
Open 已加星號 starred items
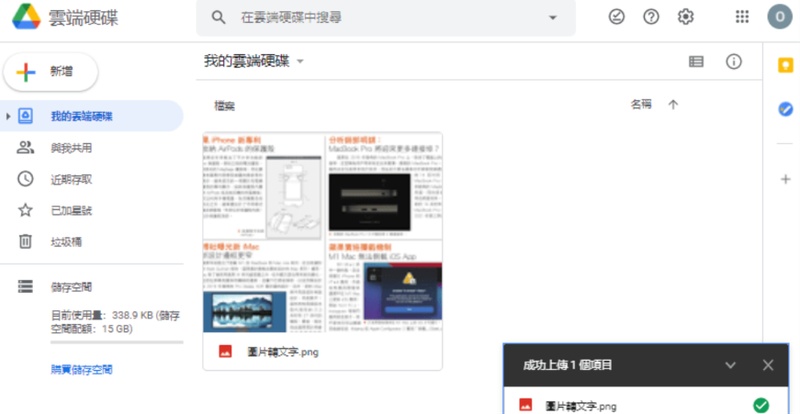71,210
